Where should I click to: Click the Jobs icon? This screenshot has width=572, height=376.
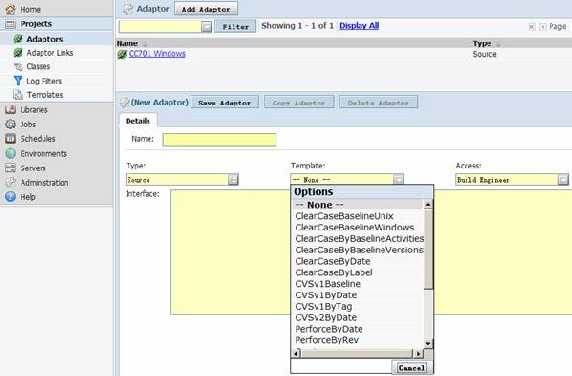pyautogui.click(x=11, y=124)
